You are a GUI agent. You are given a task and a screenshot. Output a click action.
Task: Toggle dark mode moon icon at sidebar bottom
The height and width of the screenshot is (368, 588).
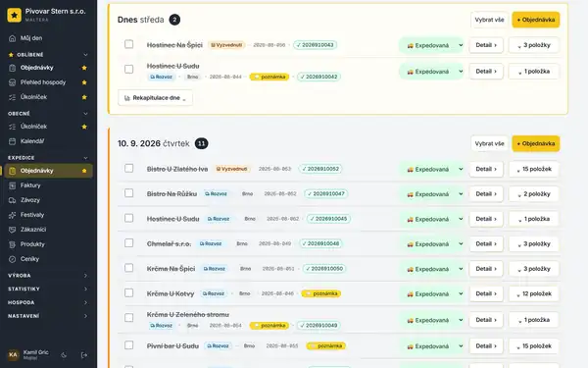coord(64,355)
